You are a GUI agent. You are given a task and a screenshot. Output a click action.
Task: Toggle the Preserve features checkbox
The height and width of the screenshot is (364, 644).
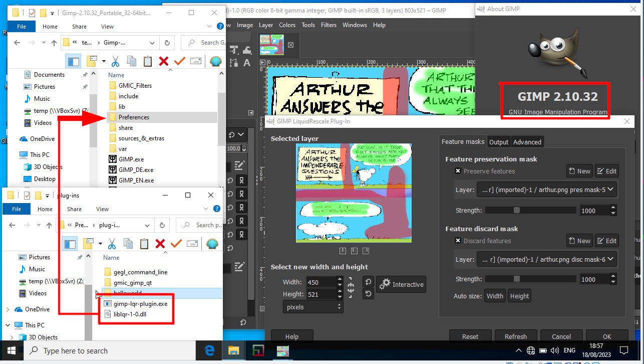point(458,171)
